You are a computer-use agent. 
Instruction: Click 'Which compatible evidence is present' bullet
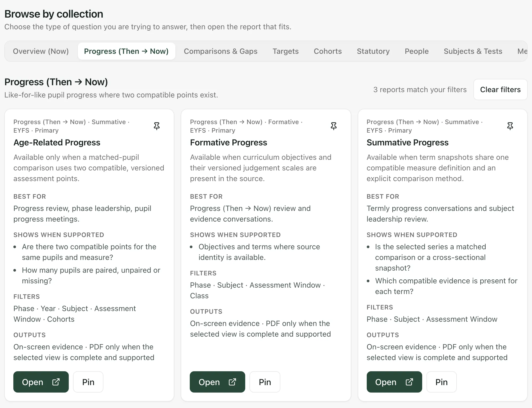coord(446,286)
